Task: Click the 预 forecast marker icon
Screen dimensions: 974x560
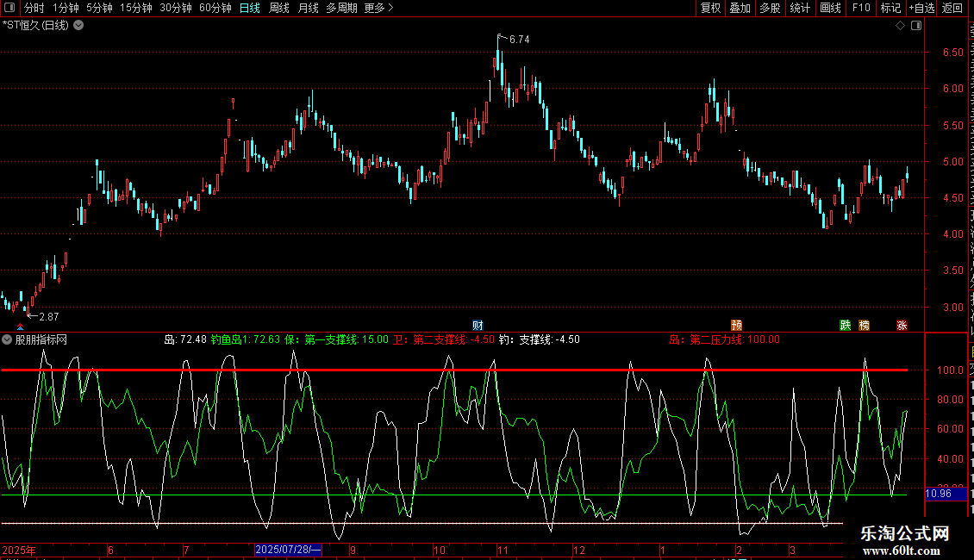Action: 737,326
